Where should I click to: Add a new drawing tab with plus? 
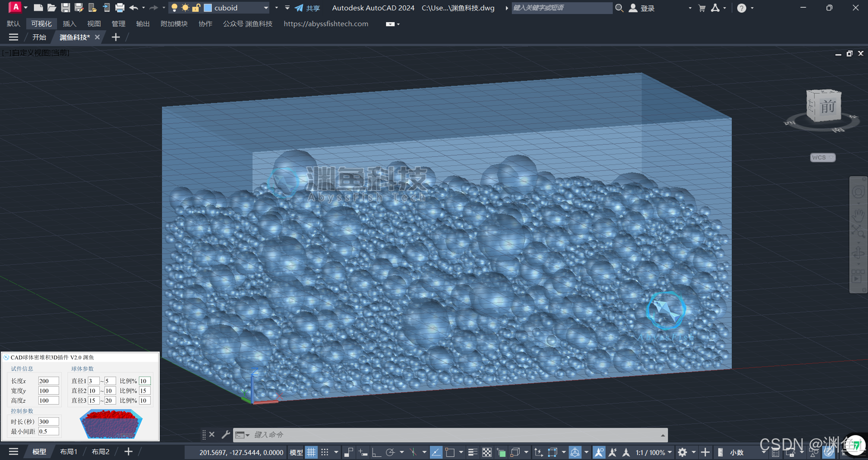click(115, 37)
